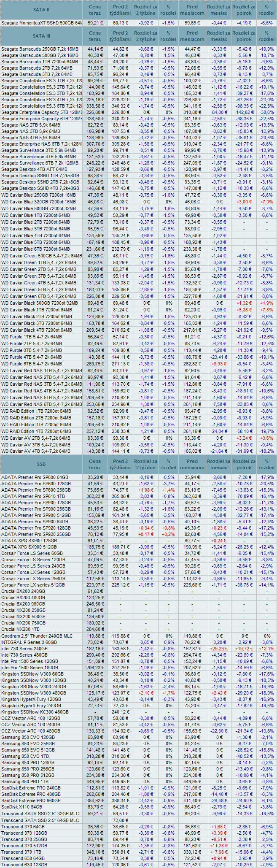
Task: Click the red +2,10 € cell for Kingston V300 480GB
Action: tap(145, 693)
